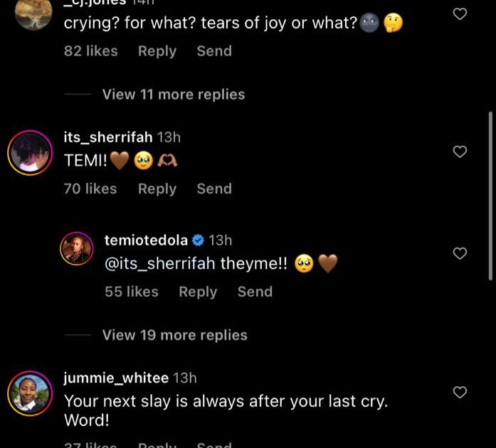Reply to the "tears of joy" comment

(157, 51)
